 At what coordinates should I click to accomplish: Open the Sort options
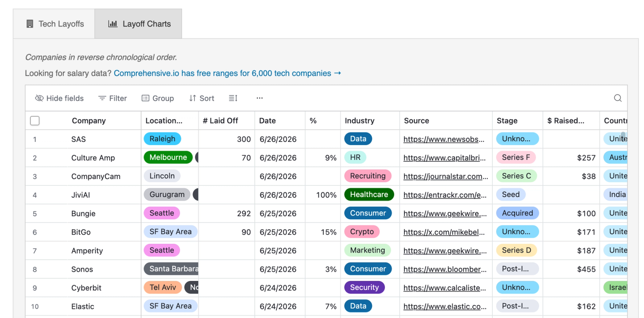point(202,98)
